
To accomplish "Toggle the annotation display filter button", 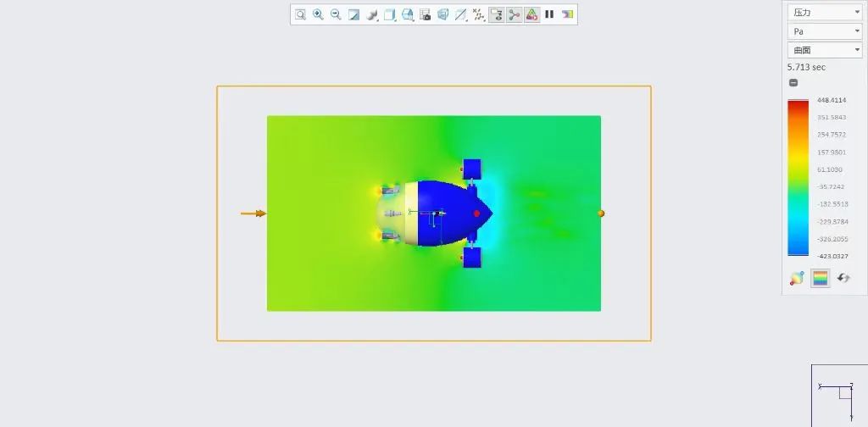I will [x=497, y=14].
